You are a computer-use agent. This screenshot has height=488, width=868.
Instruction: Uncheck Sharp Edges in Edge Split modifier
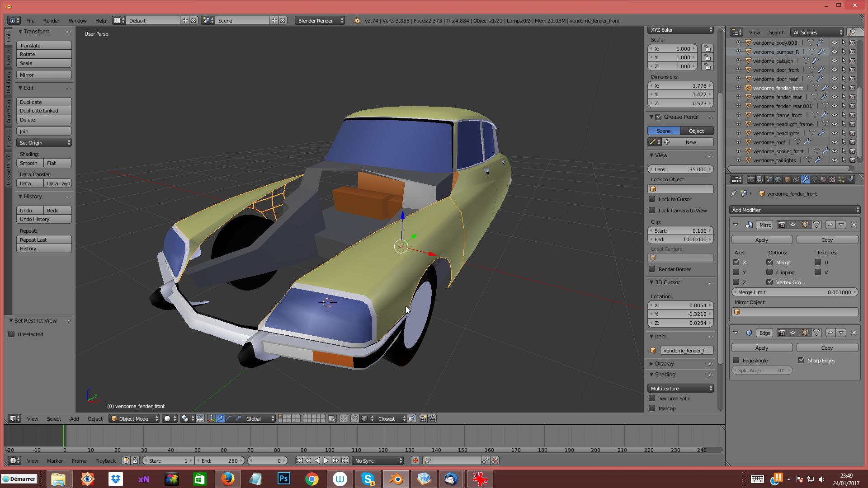click(x=801, y=360)
